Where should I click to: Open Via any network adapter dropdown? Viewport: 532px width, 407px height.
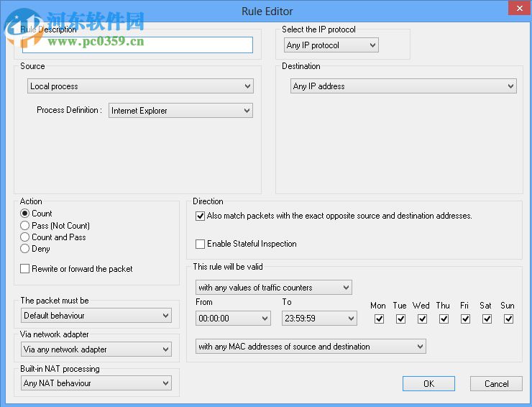96,349
